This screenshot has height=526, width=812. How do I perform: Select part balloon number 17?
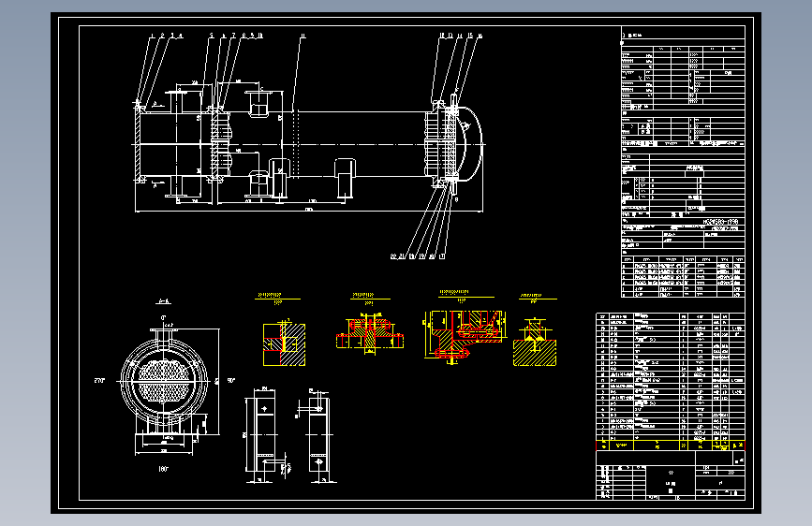(442, 256)
